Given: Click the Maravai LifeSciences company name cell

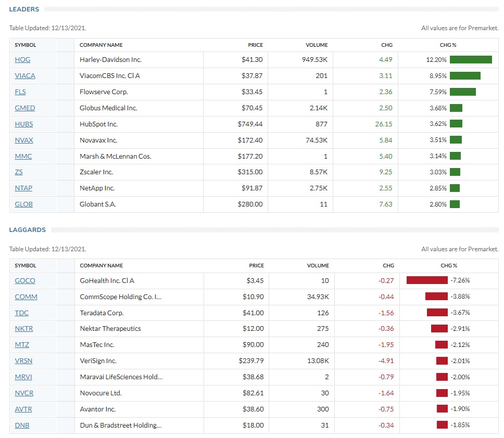Looking at the screenshot, I should 121,377.
